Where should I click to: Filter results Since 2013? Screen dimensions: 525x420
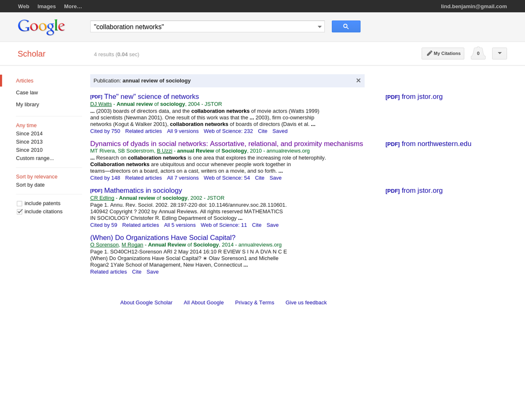(x=29, y=142)
